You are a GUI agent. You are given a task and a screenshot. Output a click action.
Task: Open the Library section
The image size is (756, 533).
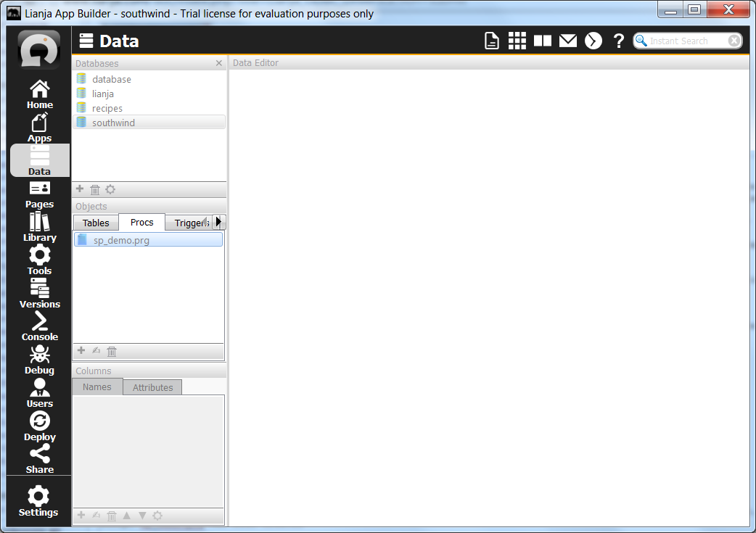pyautogui.click(x=39, y=227)
